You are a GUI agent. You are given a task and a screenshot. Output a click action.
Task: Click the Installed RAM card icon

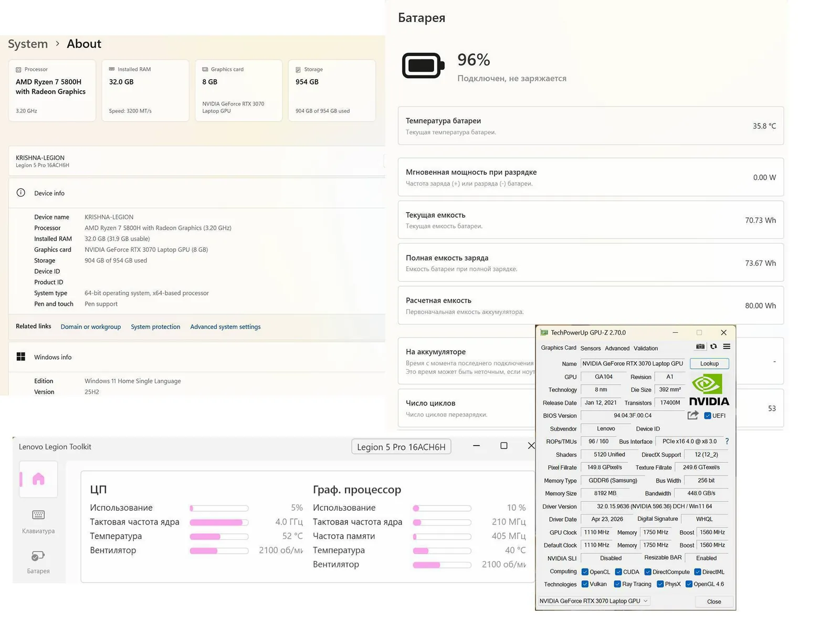tap(112, 69)
